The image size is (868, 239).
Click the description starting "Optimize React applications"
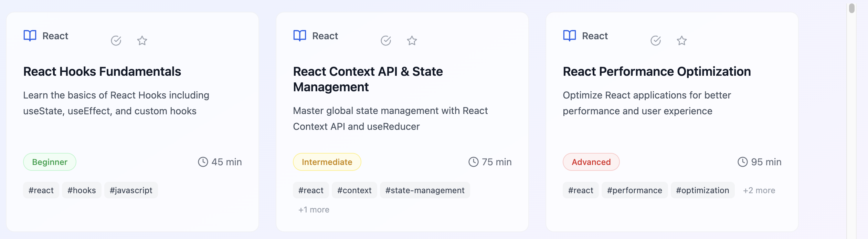[647, 103]
